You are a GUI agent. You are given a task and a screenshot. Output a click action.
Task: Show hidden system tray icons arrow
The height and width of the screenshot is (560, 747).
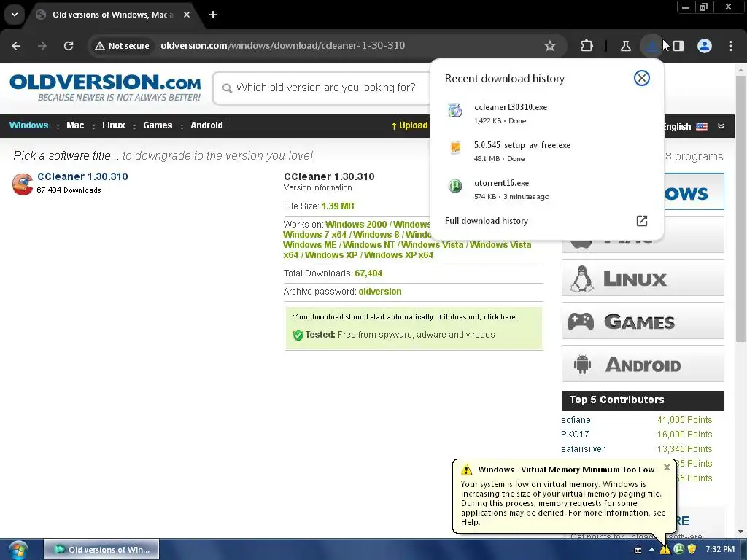click(x=651, y=550)
